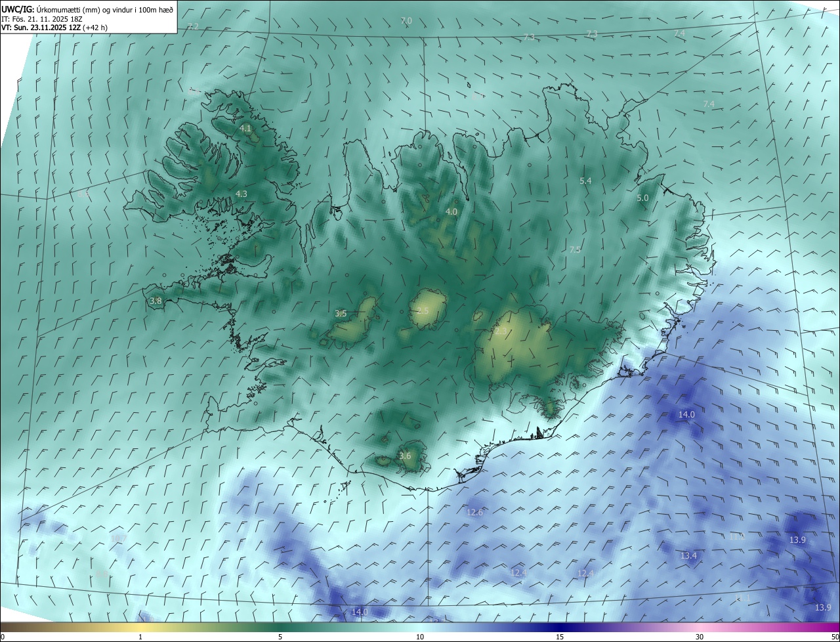Viewport: 840px width, 642px height.
Task: Click the 10 tick label on the scale
Action: (420, 637)
